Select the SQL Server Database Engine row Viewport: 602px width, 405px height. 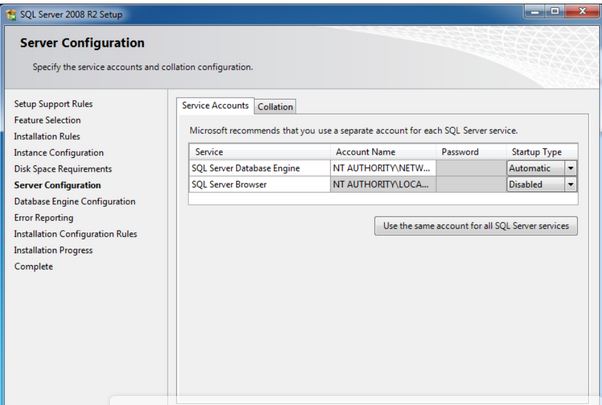[383, 168]
